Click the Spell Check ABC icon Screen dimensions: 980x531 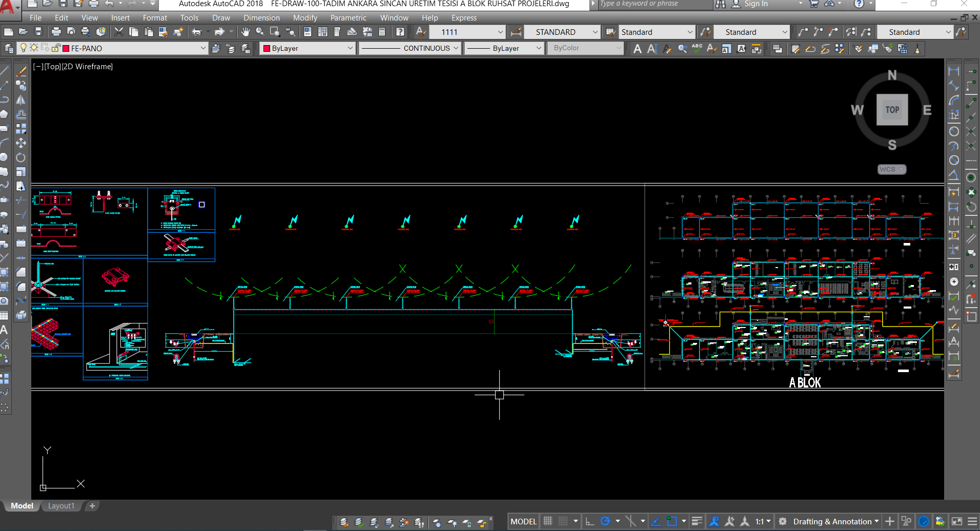tap(697, 49)
